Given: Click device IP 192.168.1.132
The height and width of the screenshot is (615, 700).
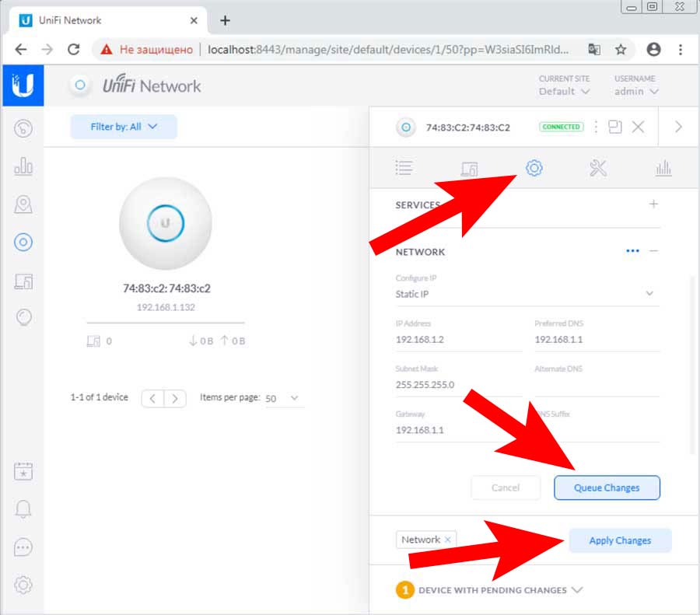Looking at the screenshot, I should coord(166,307).
